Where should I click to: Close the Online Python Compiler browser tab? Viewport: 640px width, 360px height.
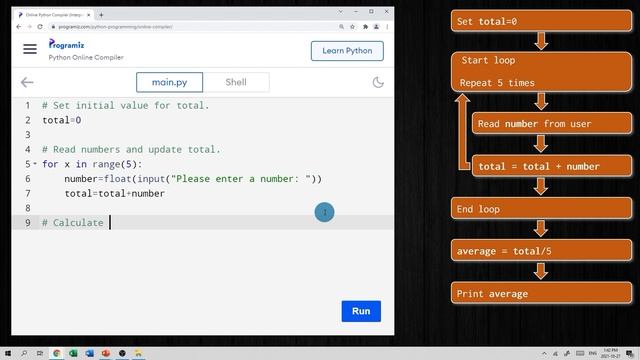pyautogui.click(x=89, y=15)
